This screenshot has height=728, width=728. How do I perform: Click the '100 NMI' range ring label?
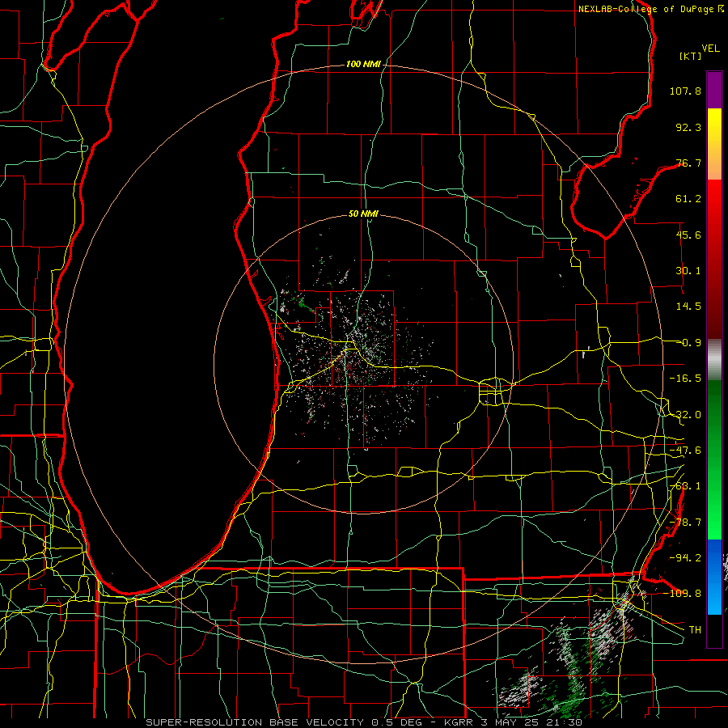(x=363, y=64)
